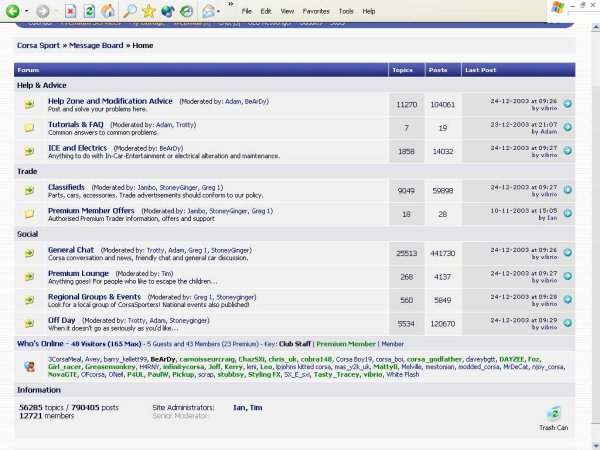Open the Edit menu
The width and height of the screenshot is (600, 450).
(266, 11)
